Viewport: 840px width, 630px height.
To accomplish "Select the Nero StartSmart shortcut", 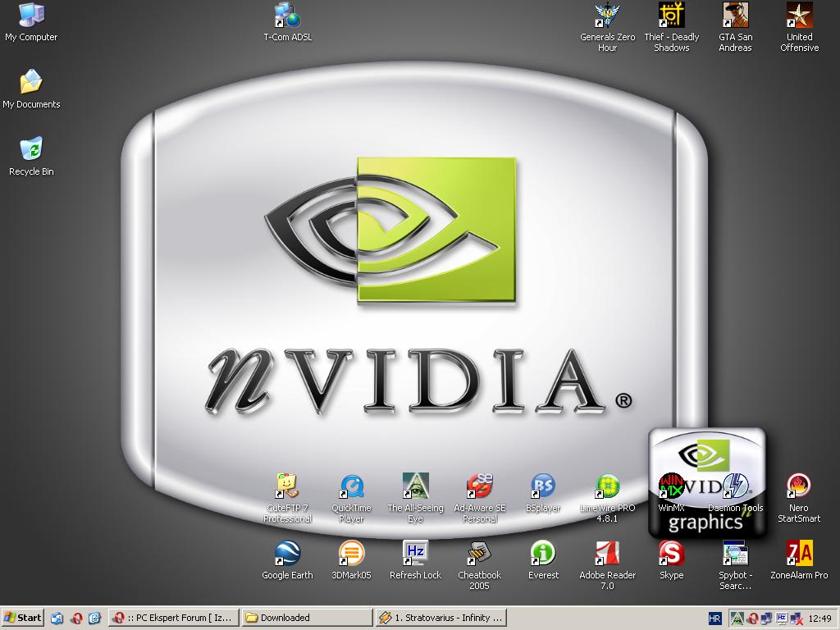I will pos(799,498).
